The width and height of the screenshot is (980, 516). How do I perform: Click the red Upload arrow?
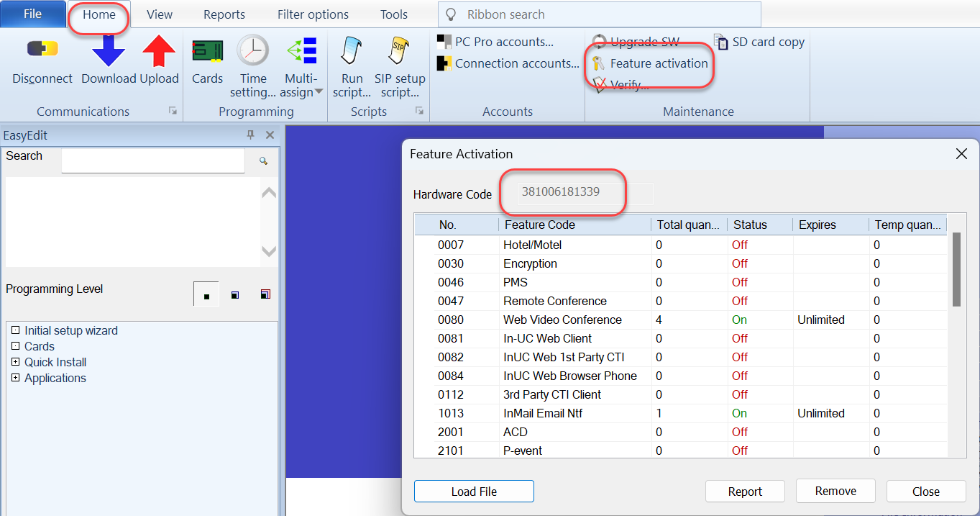[159, 51]
